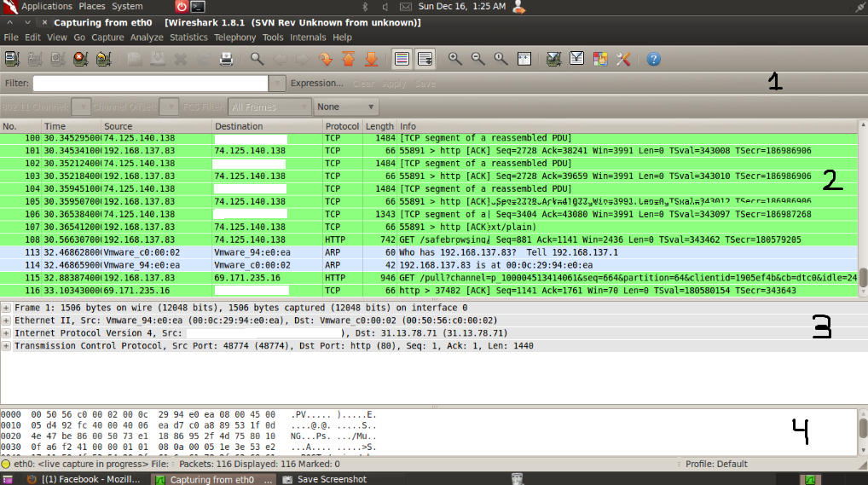Expand the Internet Protocol Version 4 row
868x485 pixels.
6,333
